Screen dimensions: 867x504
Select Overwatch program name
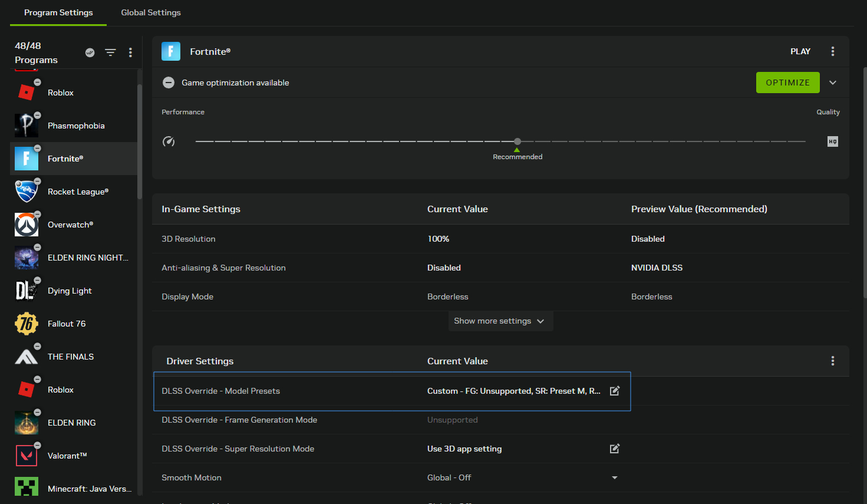pyautogui.click(x=70, y=225)
